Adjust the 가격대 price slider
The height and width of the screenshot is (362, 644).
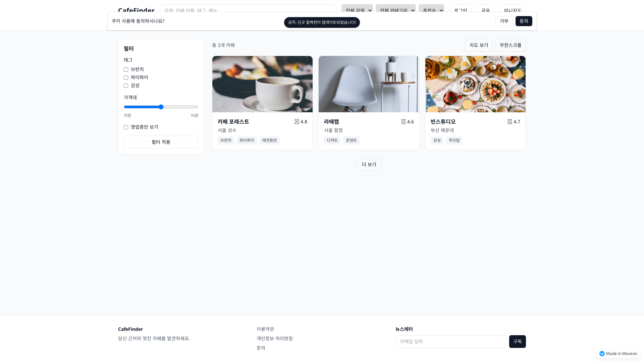click(x=161, y=107)
